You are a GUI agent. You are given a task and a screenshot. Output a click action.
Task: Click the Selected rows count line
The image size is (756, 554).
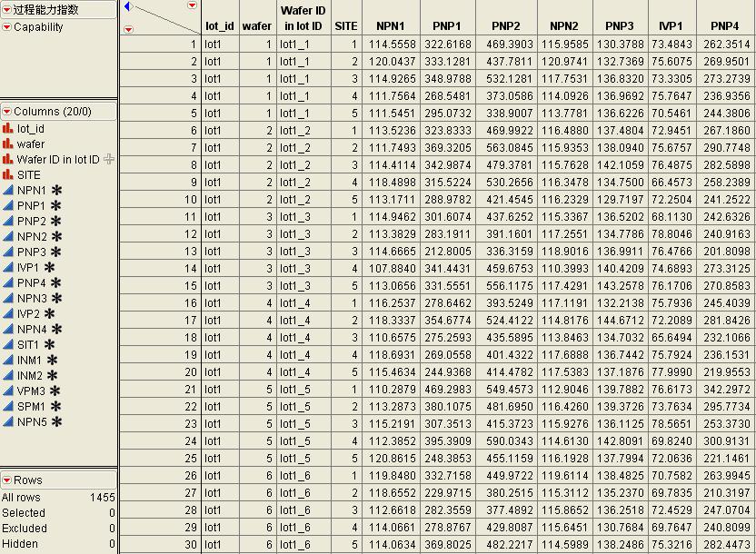pos(58,512)
